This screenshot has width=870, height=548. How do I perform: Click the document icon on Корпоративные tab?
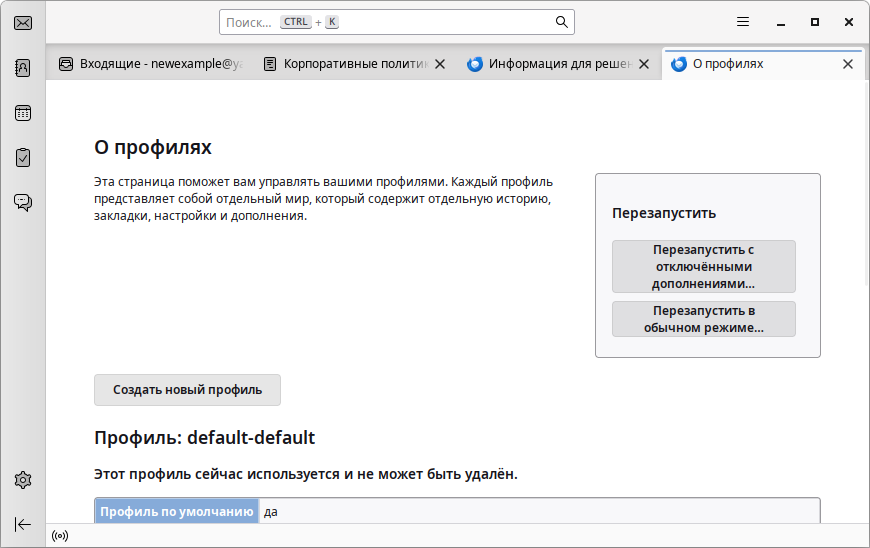[270, 64]
